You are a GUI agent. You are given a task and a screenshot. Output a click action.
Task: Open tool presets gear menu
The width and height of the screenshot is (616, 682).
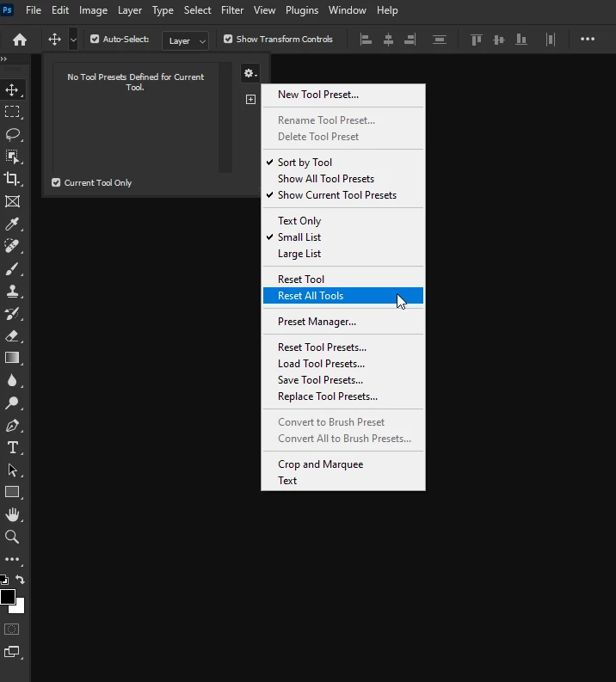250,73
